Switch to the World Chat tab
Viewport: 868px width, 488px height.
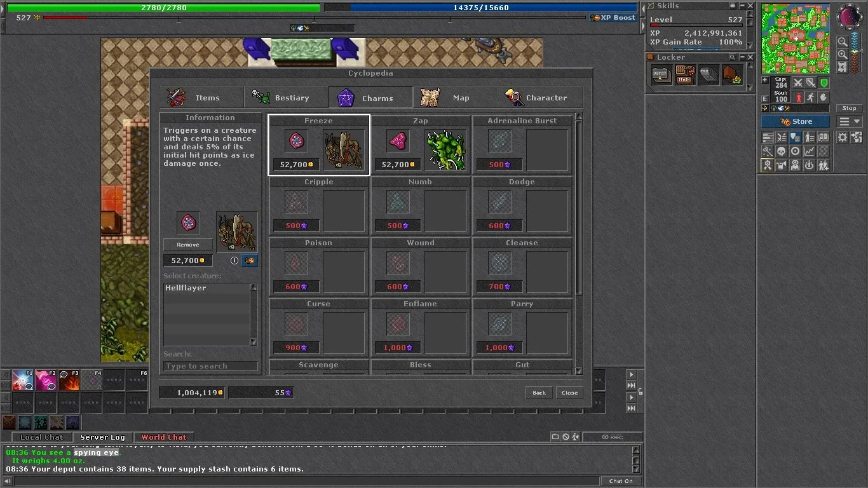pyautogui.click(x=164, y=437)
